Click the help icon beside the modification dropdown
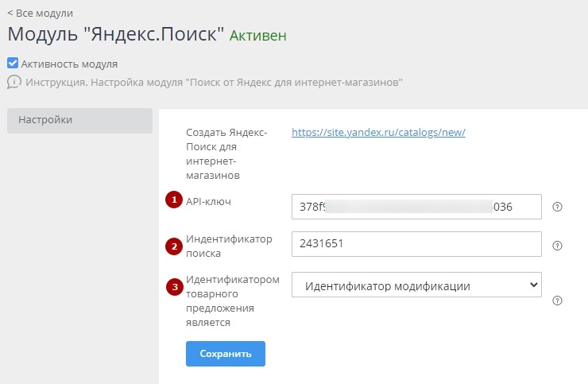 tap(557, 301)
